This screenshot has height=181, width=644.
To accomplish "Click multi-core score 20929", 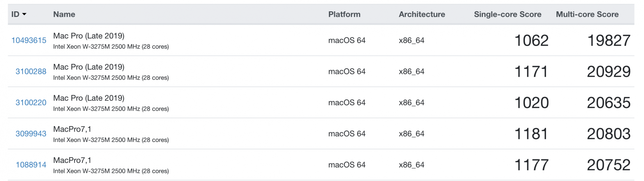I will coord(609,72).
